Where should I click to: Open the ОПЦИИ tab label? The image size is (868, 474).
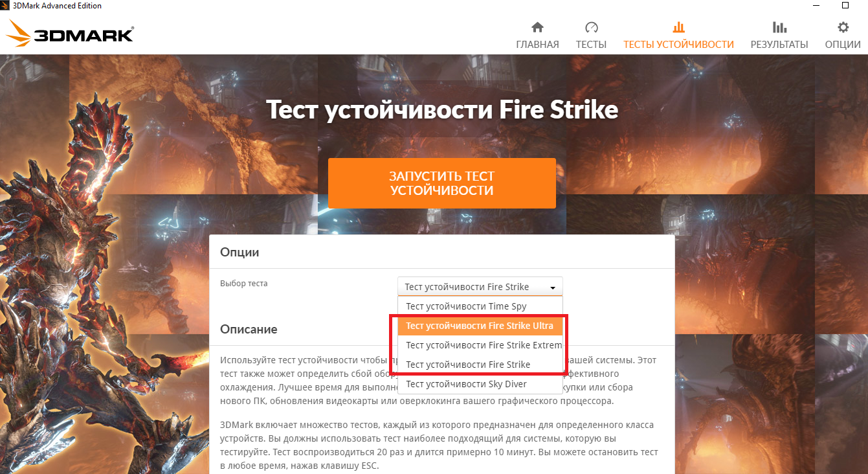843,45
